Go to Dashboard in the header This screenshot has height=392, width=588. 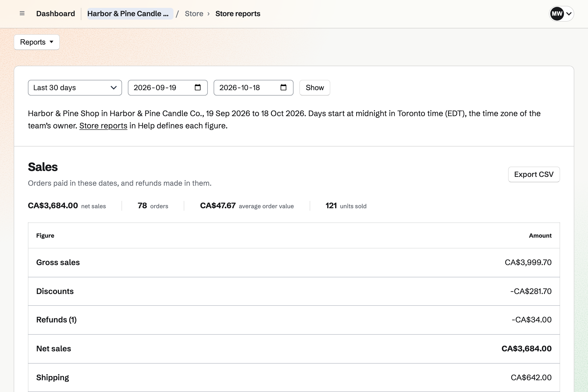[x=56, y=13]
